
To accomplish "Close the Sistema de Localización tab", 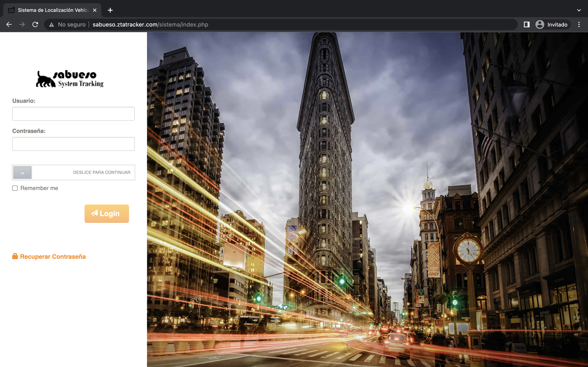I will point(95,10).
